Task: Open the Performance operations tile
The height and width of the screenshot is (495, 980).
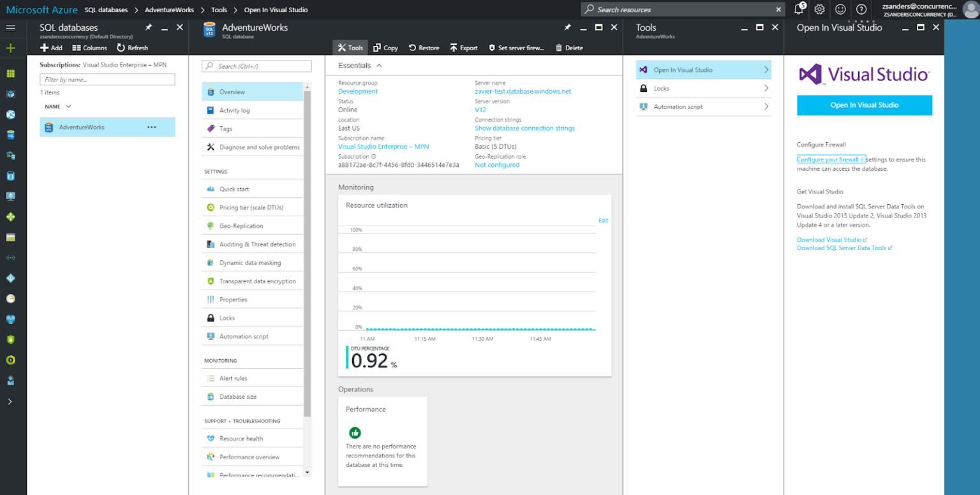Action: point(383,441)
